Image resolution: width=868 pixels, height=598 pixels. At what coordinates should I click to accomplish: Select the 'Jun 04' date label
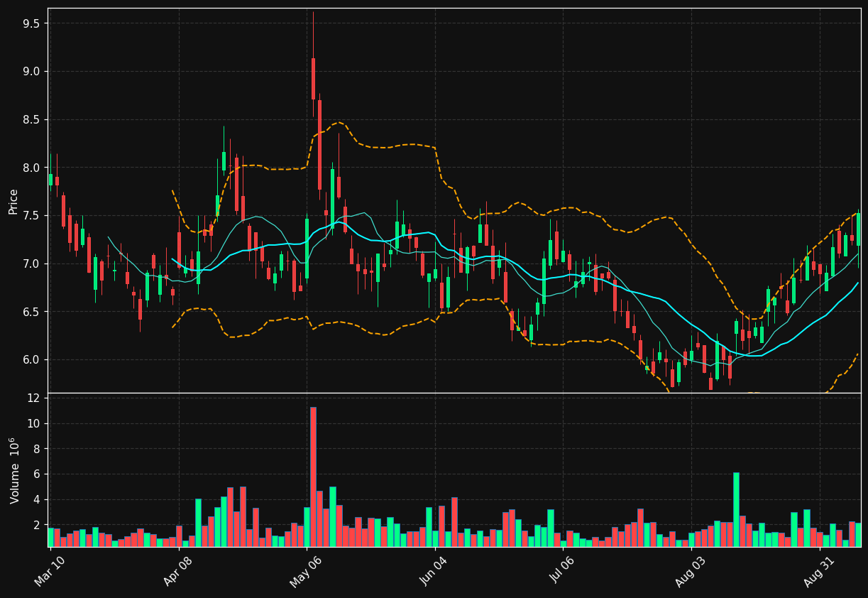[x=435, y=572]
